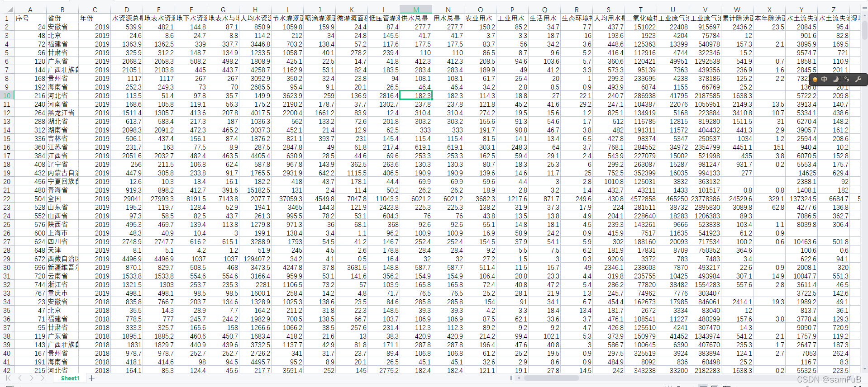This screenshot has height=387, width=868.
Task: Click the header cell '用水总量'
Action: (x=448, y=18)
